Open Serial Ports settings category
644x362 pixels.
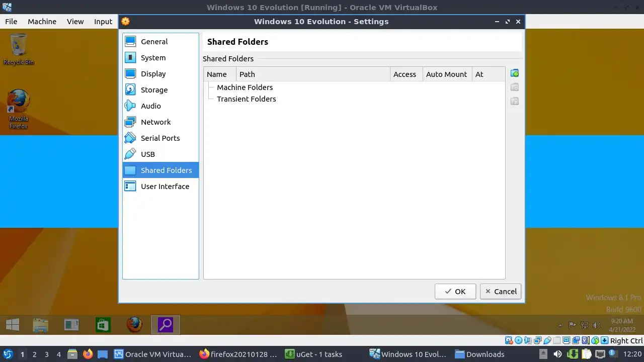point(160,138)
